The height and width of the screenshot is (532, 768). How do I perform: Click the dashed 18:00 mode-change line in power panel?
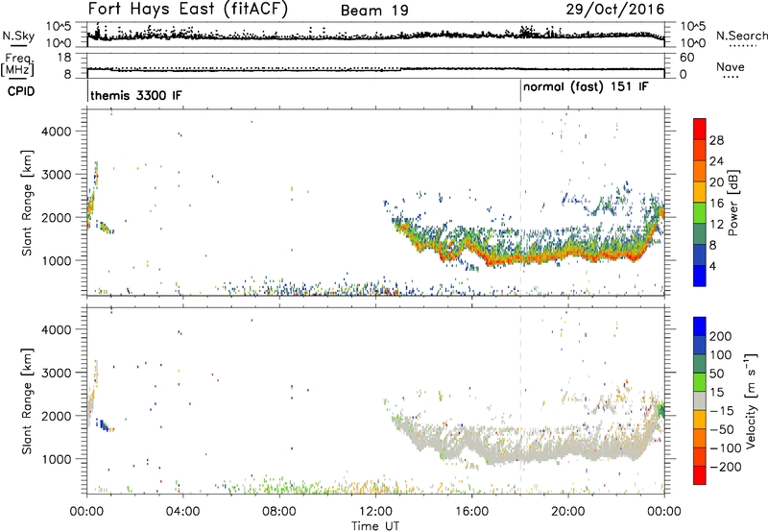[x=520, y=204]
